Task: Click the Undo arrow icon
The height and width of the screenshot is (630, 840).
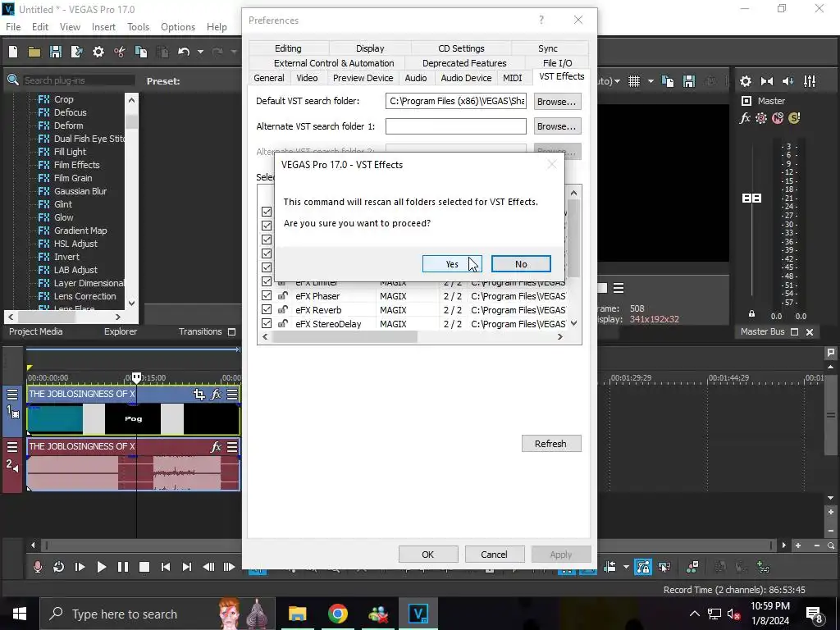Action: (x=184, y=52)
